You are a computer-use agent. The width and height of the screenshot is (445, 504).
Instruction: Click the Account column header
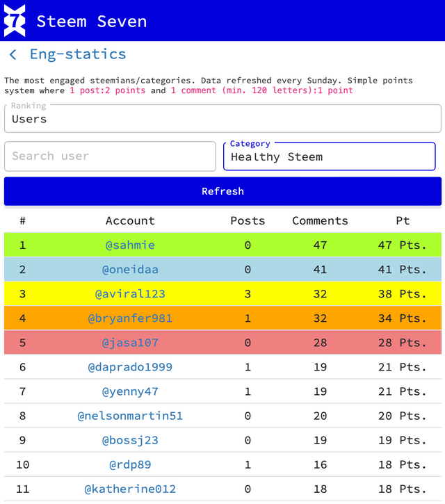[130, 221]
